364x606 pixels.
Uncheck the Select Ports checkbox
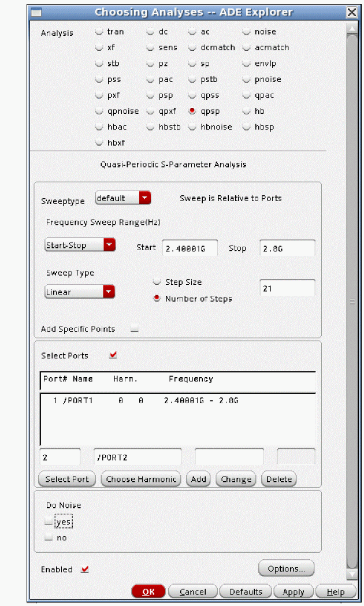tap(113, 355)
